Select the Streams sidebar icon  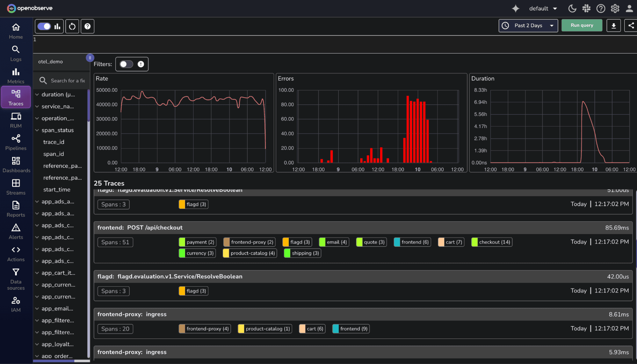(16, 187)
